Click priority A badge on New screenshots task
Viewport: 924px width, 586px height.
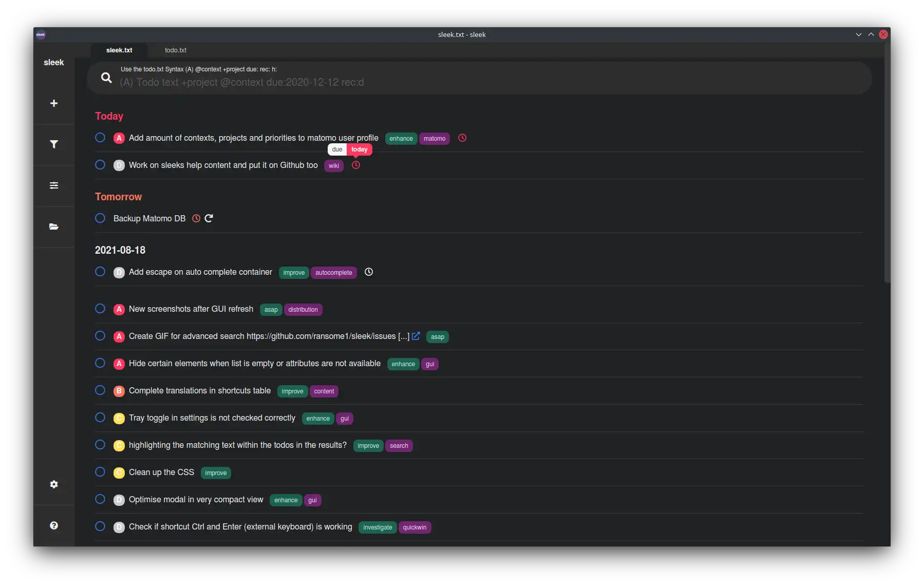click(119, 309)
